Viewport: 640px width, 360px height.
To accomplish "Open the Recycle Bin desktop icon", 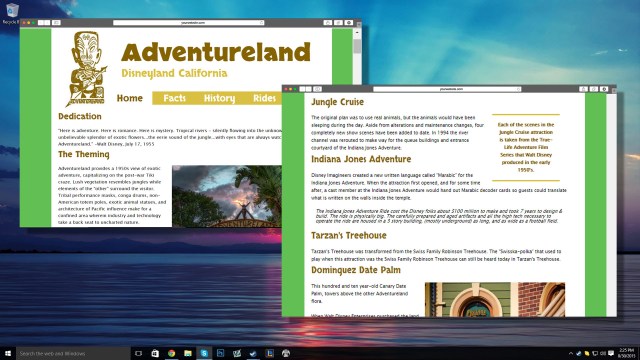I will 11,13.
